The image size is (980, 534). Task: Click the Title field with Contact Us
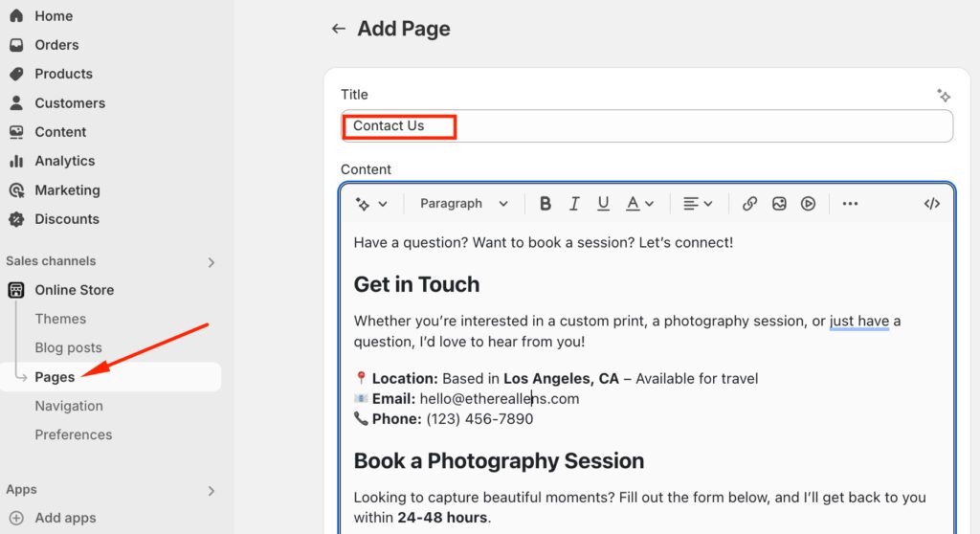[x=647, y=126]
